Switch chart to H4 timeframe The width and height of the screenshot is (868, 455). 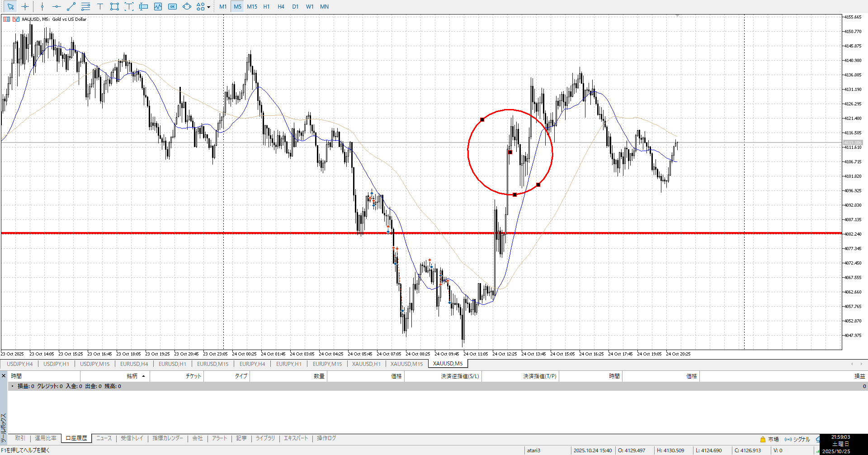pos(281,6)
